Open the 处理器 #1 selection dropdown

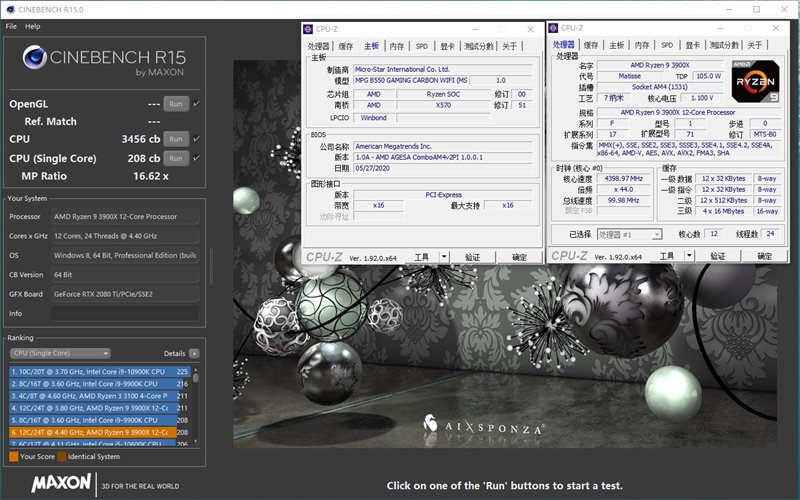[630, 235]
